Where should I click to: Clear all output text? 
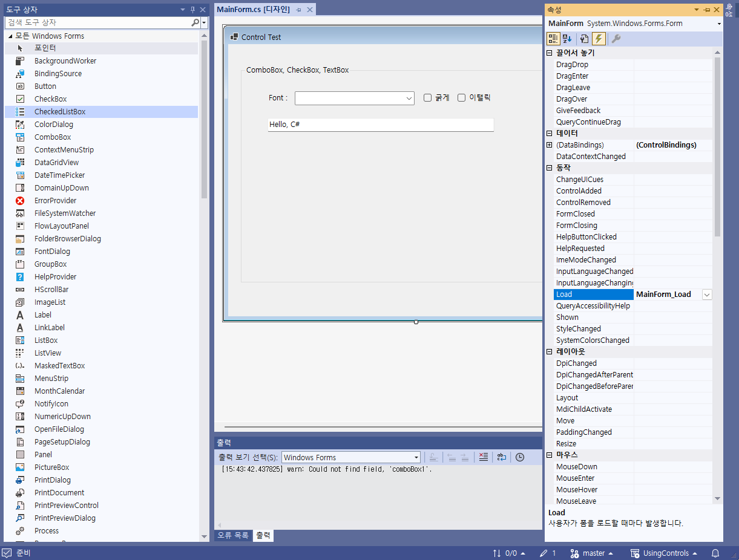click(483, 457)
